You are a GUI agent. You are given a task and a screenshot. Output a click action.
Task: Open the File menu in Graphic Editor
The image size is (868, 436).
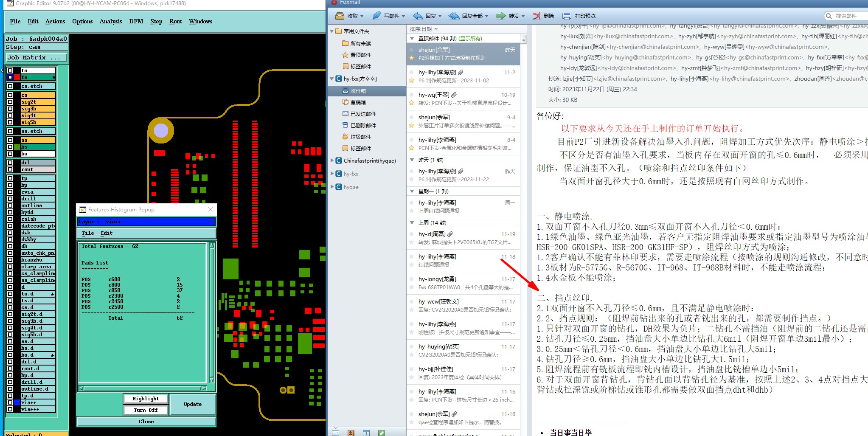click(x=15, y=21)
